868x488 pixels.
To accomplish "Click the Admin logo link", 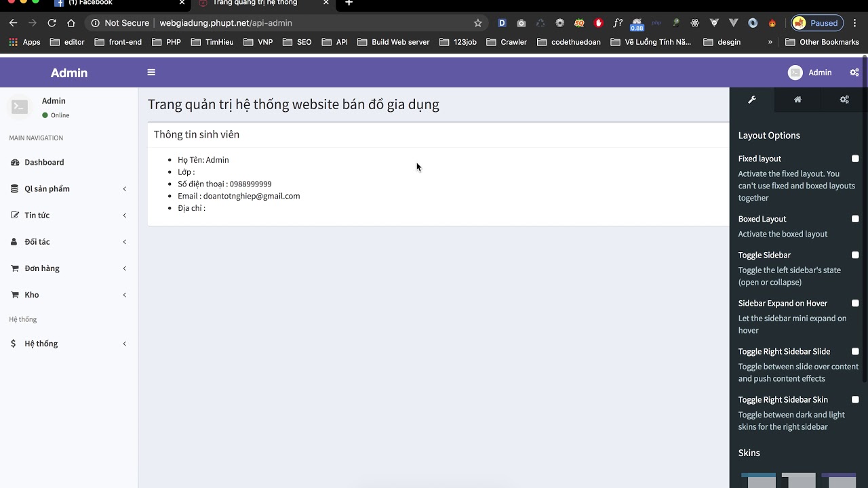I will 69,73.
